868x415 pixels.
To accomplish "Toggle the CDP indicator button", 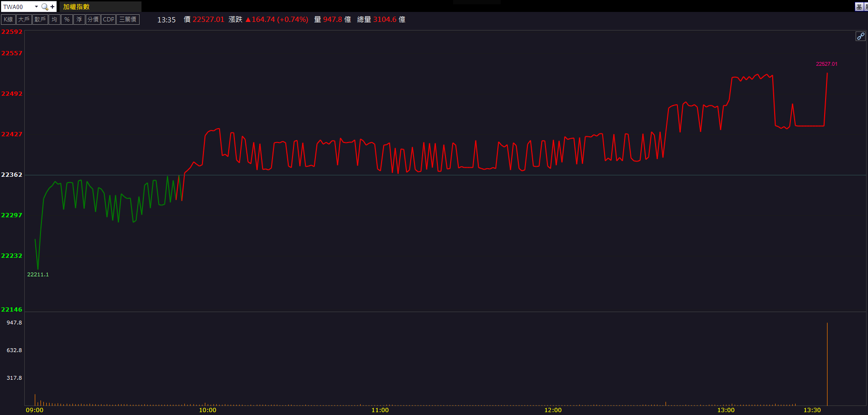I will click(x=109, y=20).
